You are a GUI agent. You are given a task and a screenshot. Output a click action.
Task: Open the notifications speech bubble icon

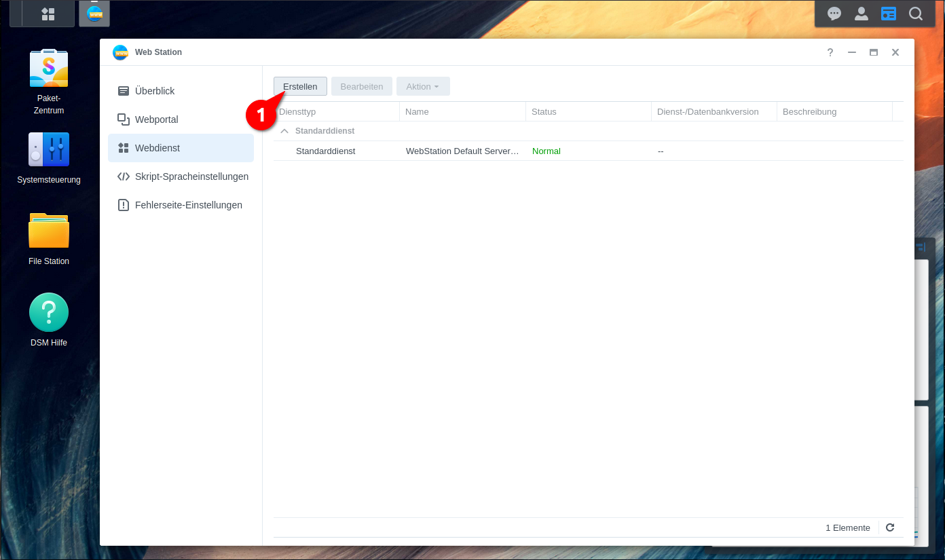coord(834,14)
